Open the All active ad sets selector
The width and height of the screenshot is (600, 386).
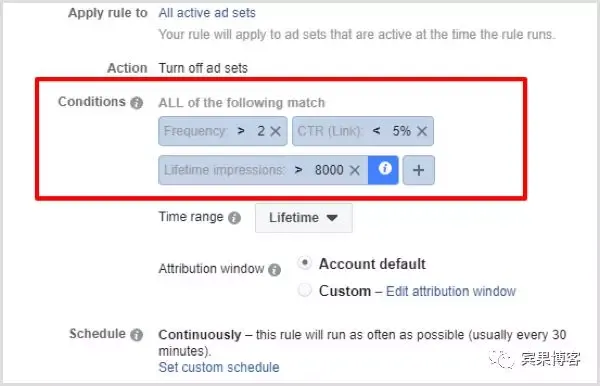click(x=207, y=13)
